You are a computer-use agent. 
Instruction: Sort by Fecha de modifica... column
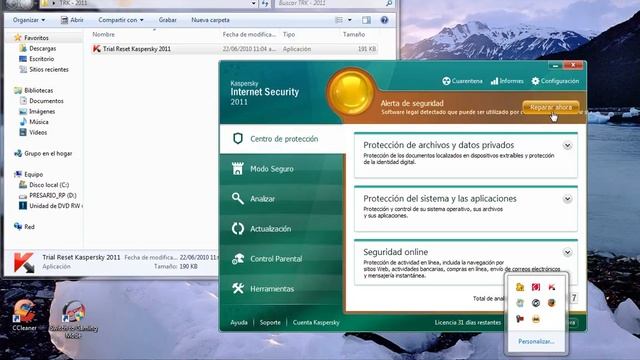(249, 34)
